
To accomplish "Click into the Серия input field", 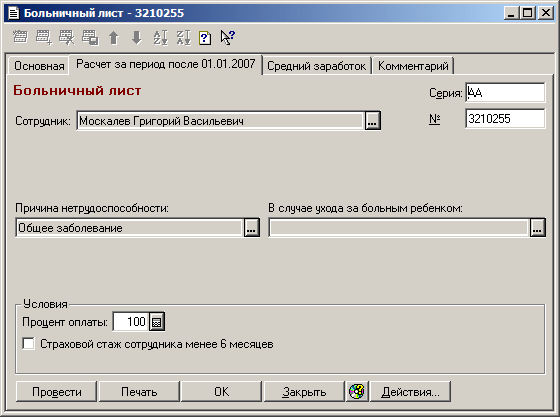I will point(505,92).
